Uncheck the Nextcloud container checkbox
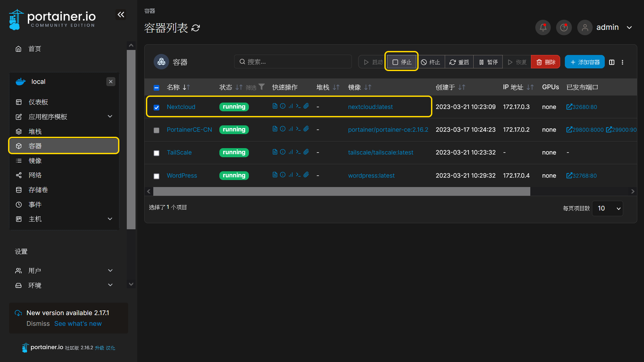 pos(156,107)
